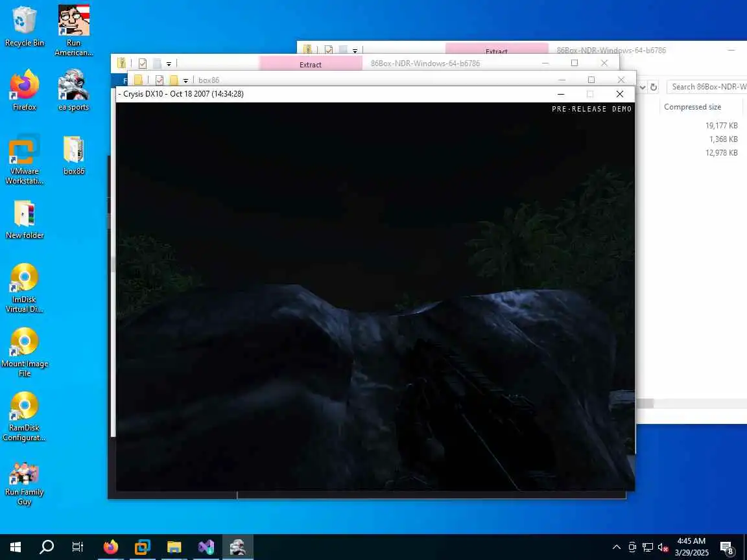Screen dimensions: 747x560
Task: Open the box86 zip folder on desktop
Action: 73,156
